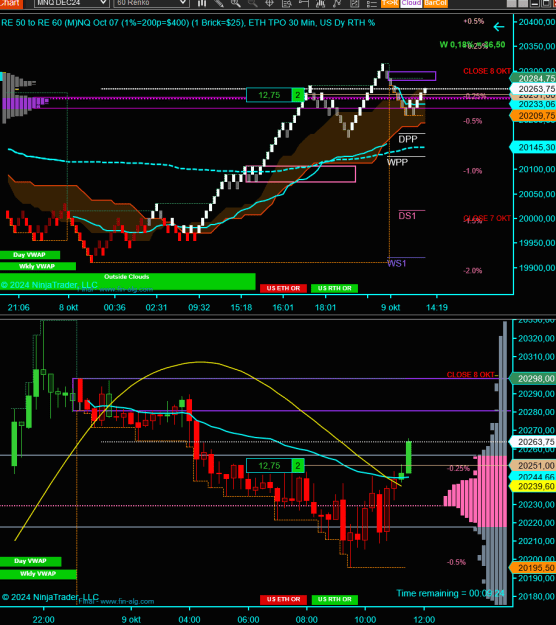Open the MNQ DEC24 instrument dropdown

pyautogui.click(x=71, y=3)
